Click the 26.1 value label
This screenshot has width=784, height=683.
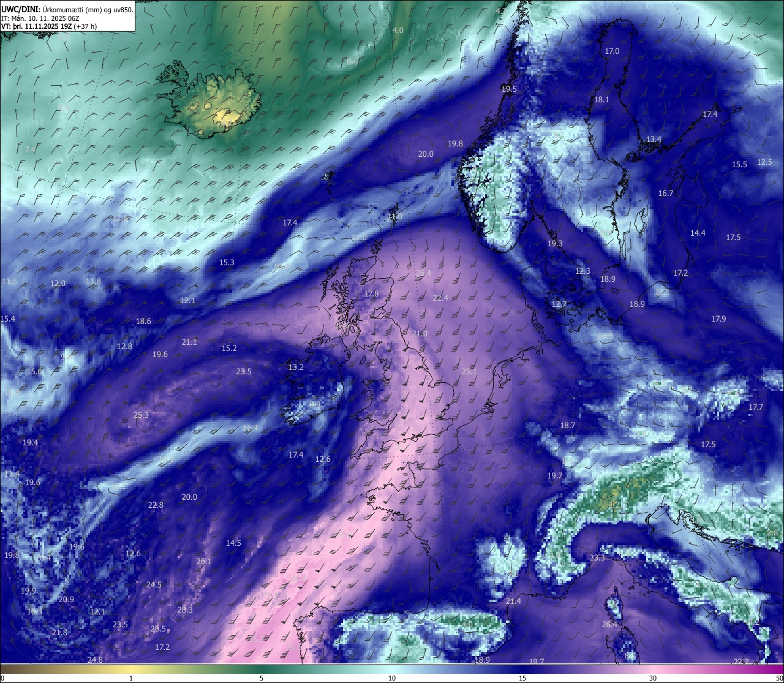pos(204,561)
